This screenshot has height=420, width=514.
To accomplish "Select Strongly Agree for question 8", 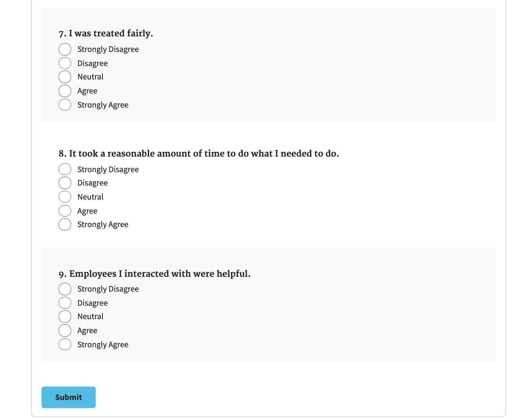I will click(x=65, y=224).
